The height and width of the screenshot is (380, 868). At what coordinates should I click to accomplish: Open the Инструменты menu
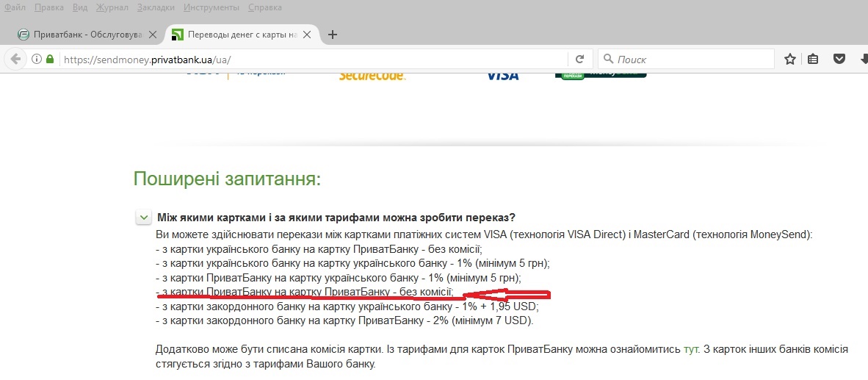211,8
